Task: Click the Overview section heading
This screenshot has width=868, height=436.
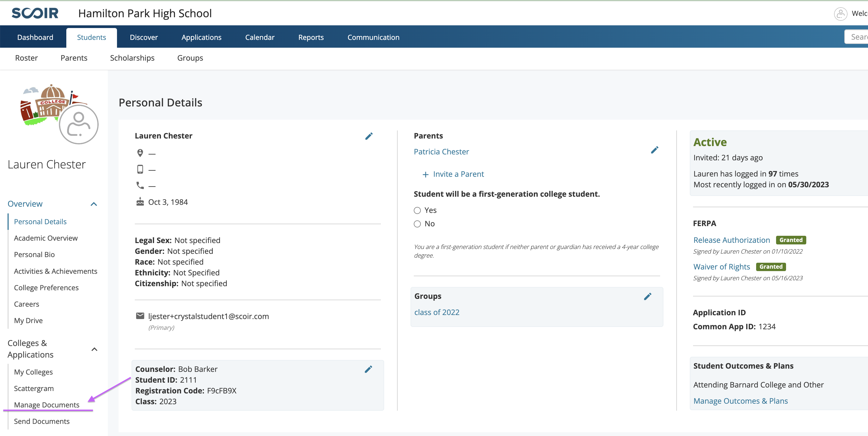Action: coord(25,204)
